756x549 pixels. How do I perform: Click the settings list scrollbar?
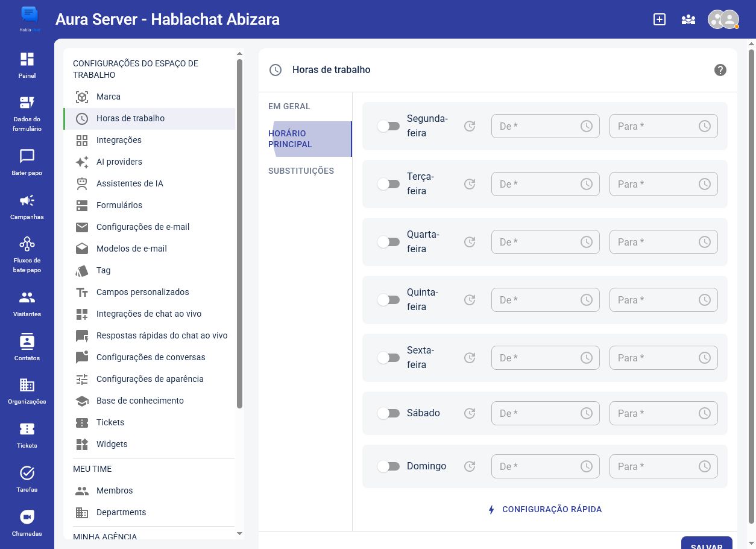coord(240,233)
